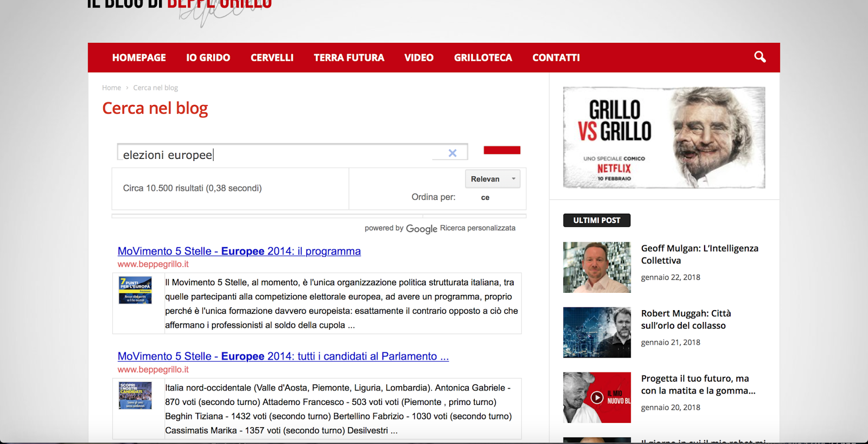The image size is (868, 444).
Task: Click the '7 punti per l'Europa' result thumbnail
Action: [135, 290]
